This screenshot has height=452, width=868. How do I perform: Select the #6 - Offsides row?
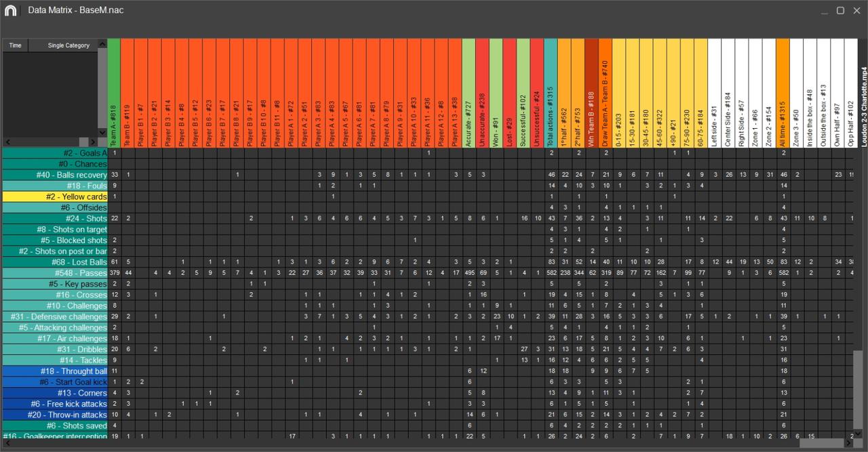point(55,207)
